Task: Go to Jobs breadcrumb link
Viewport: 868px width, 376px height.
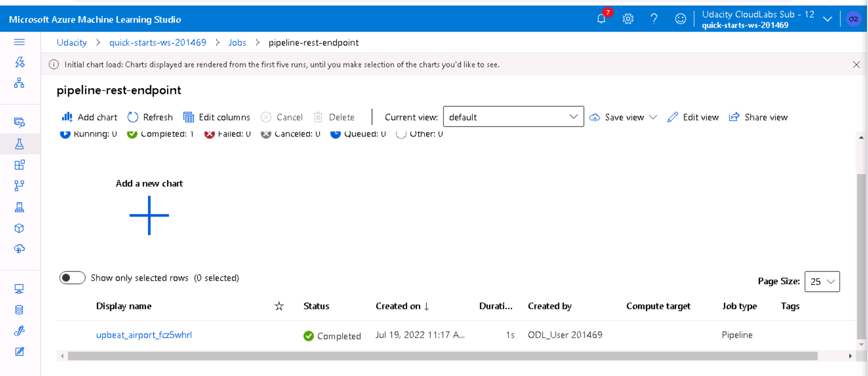Action: 237,42
